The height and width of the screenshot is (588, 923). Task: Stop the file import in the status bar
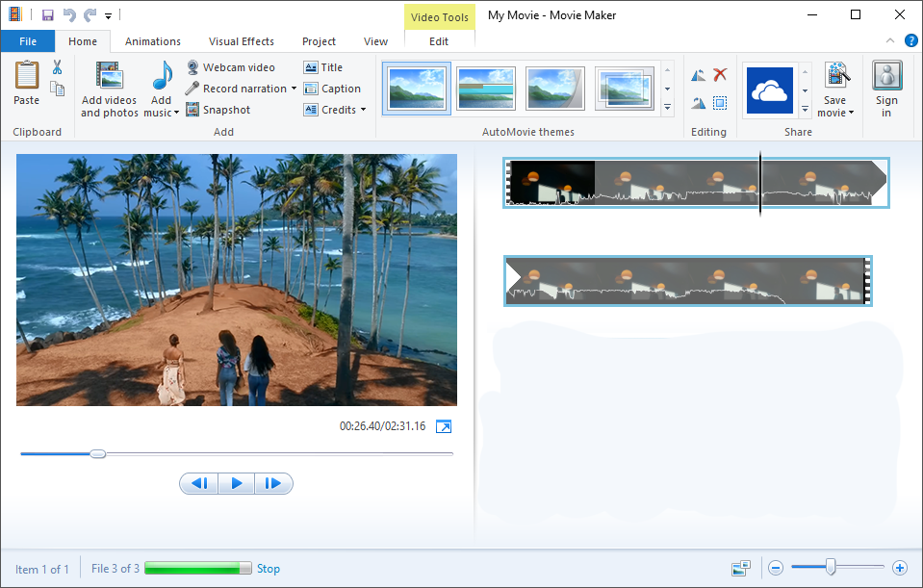[x=269, y=568]
